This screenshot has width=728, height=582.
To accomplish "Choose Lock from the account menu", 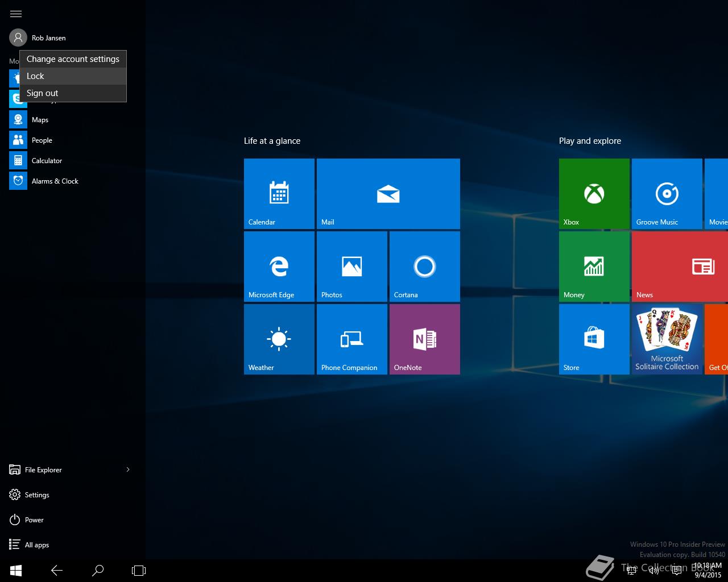I will click(73, 76).
